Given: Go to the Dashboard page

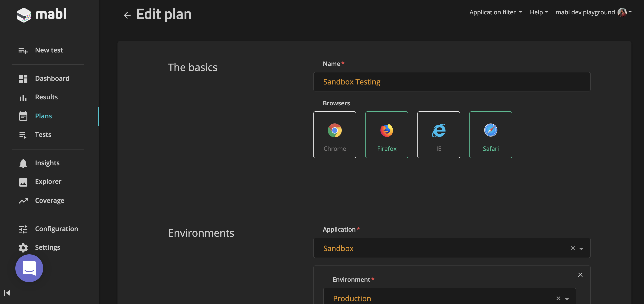Looking at the screenshot, I should [52, 78].
